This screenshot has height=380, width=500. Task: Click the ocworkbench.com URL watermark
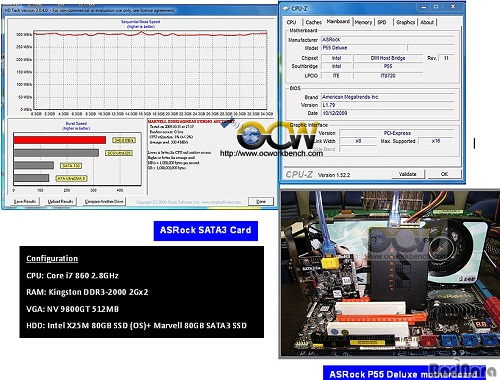(271, 153)
